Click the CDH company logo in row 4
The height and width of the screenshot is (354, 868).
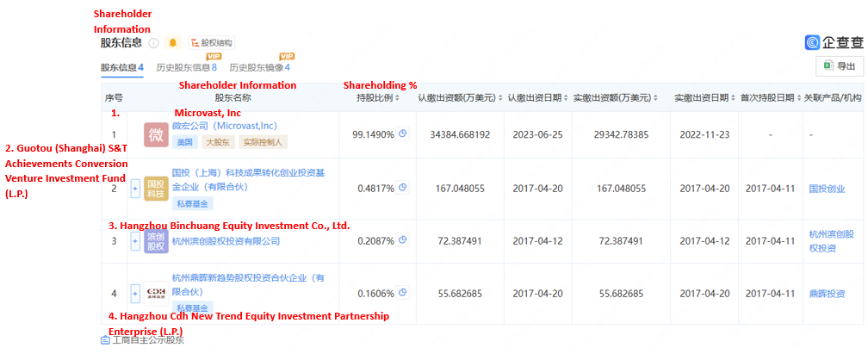156,294
